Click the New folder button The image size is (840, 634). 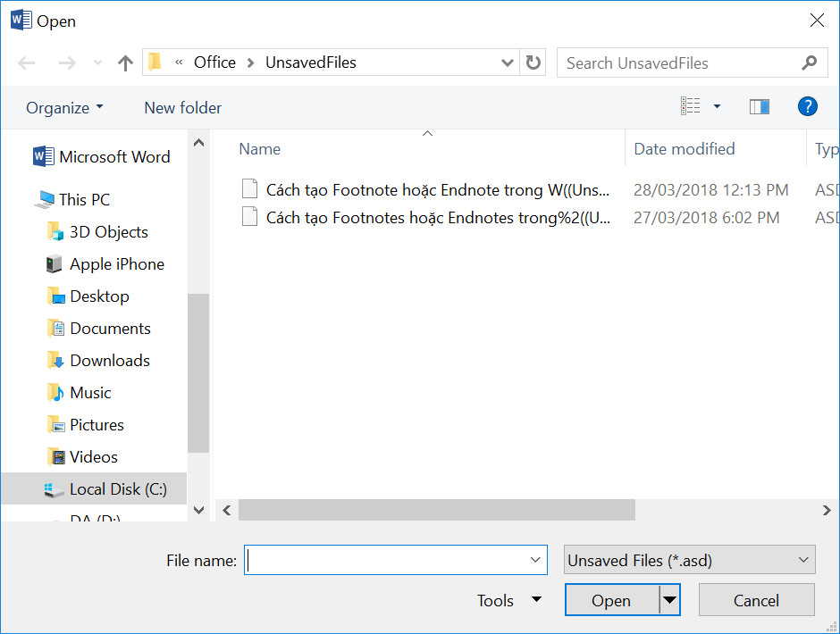click(182, 108)
